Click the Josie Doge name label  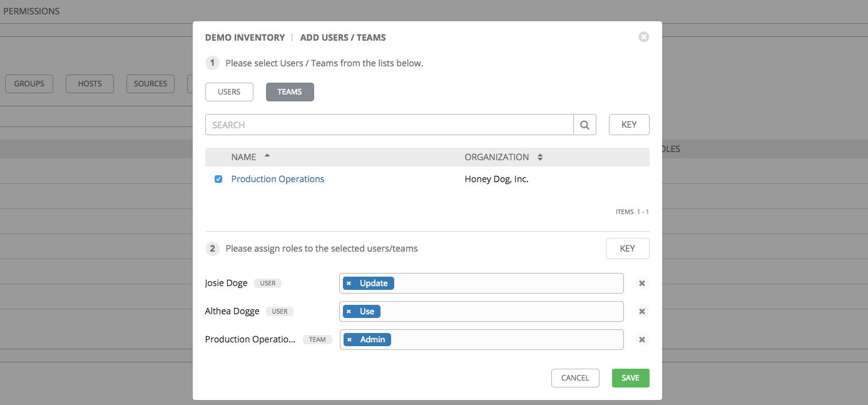(227, 283)
